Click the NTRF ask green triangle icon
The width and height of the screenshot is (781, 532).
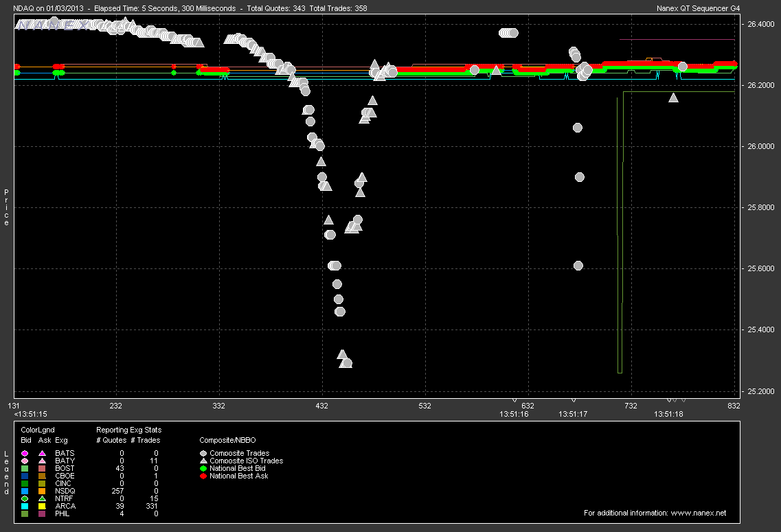click(42, 498)
